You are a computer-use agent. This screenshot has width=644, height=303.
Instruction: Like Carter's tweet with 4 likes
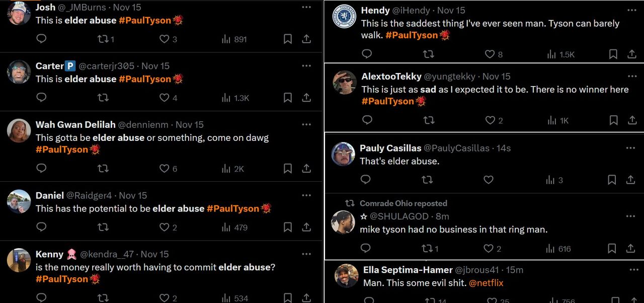point(165,98)
